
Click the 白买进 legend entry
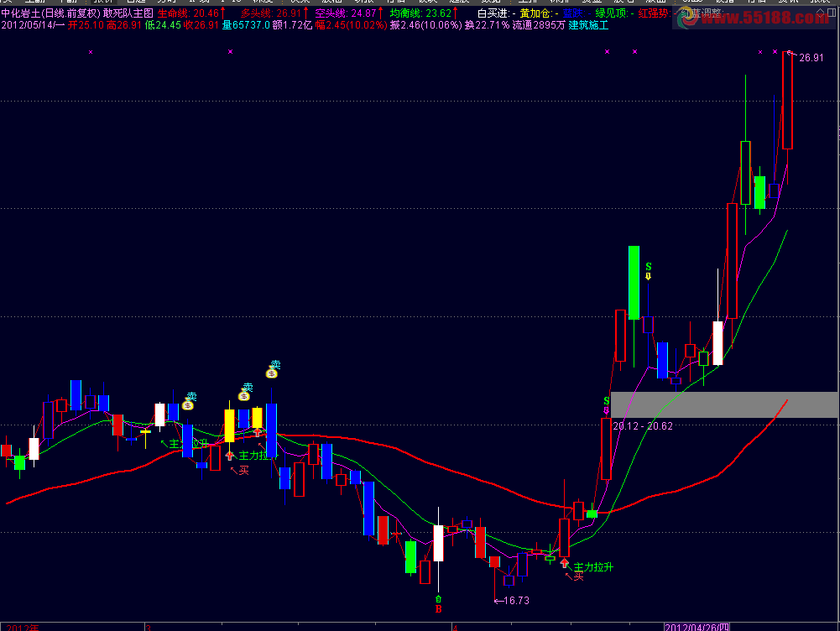coord(497,13)
